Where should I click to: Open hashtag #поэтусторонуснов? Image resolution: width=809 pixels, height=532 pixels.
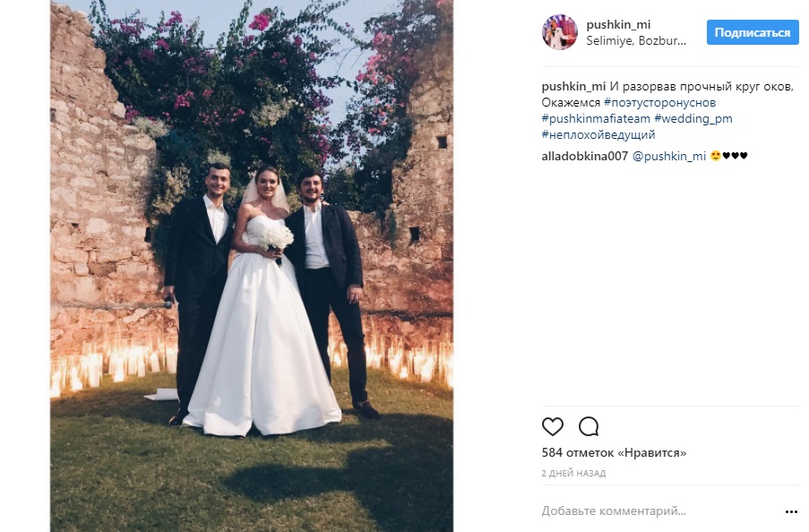[x=659, y=103]
